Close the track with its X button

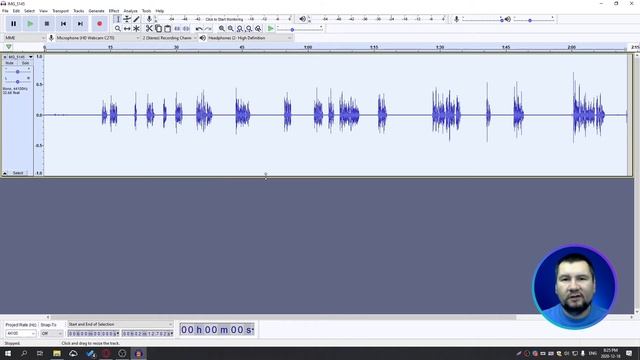4,57
